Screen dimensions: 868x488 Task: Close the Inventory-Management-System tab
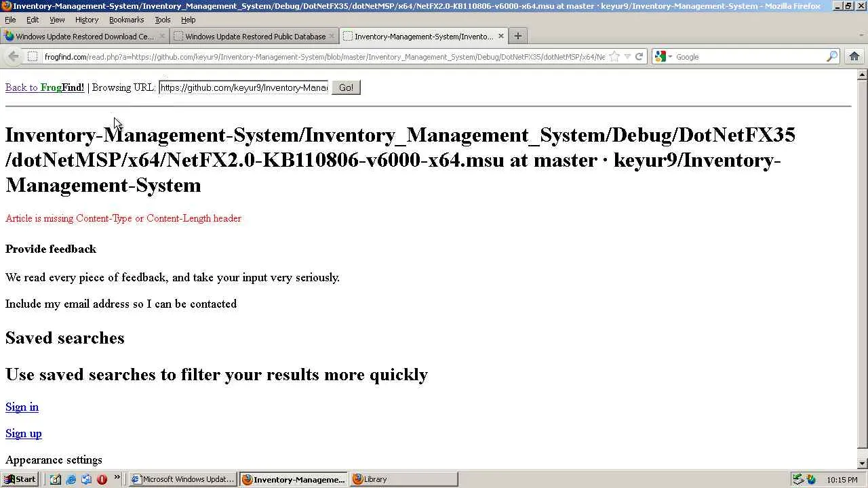click(x=501, y=37)
